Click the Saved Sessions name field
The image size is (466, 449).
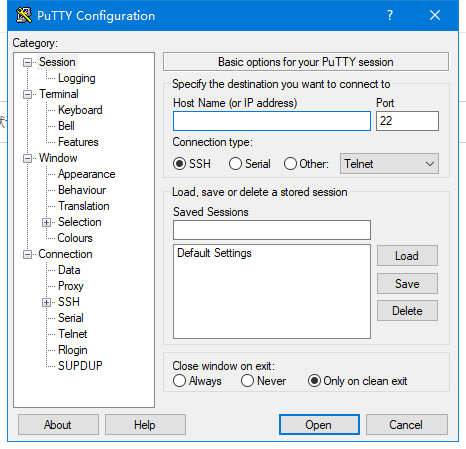pos(272,230)
